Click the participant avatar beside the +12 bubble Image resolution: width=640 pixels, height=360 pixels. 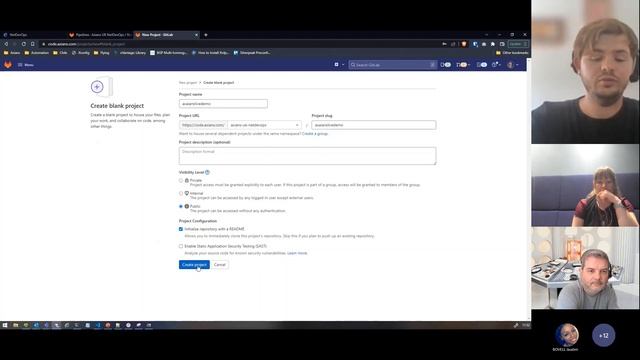pos(567,335)
